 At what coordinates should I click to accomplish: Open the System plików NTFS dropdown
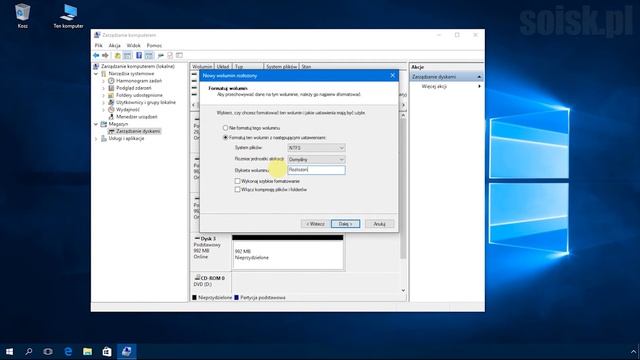coord(316,148)
